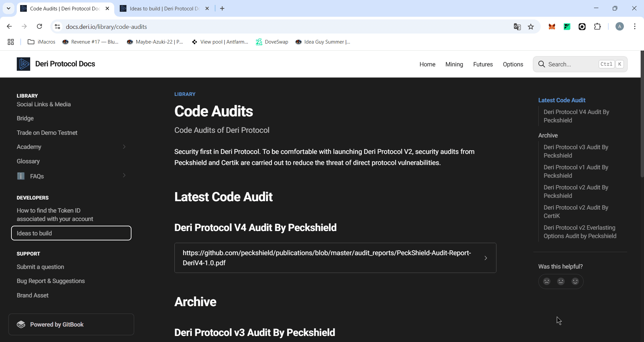
Task: Jump to v2 Everlasting Options Audit outline entry
Action: coord(580,232)
